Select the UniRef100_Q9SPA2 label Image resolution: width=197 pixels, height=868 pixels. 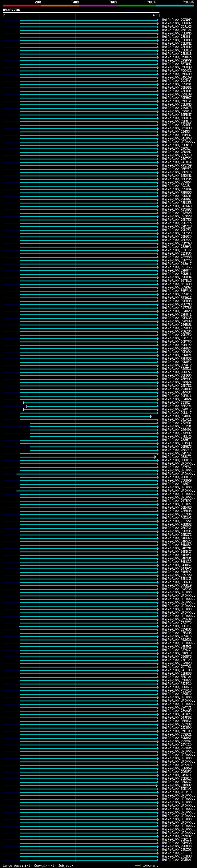[177, 81]
